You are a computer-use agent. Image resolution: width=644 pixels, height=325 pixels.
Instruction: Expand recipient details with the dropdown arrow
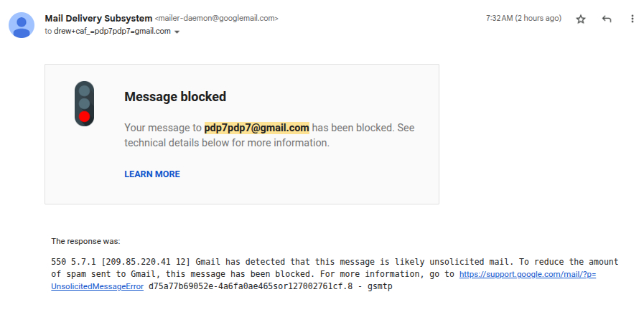click(177, 32)
